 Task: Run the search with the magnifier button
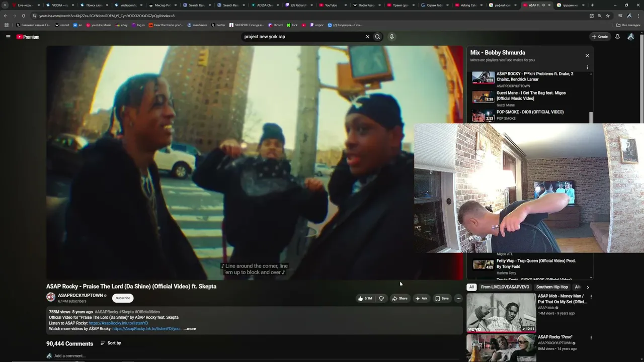point(377,37)
